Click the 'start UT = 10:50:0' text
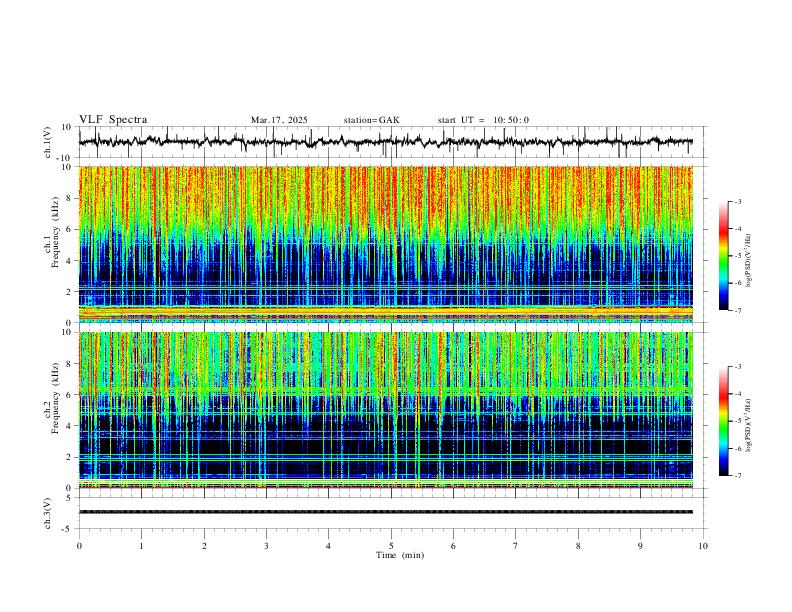The image size is (792, 612). tap(483, 120)
